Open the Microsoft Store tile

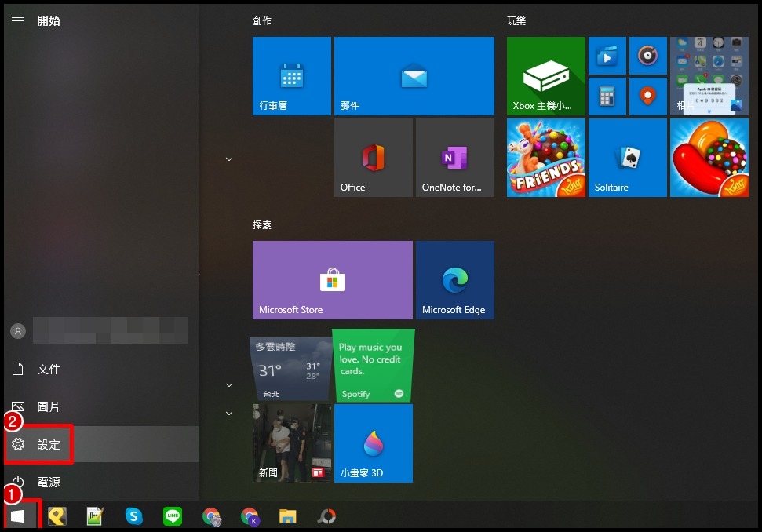[333, 280]
